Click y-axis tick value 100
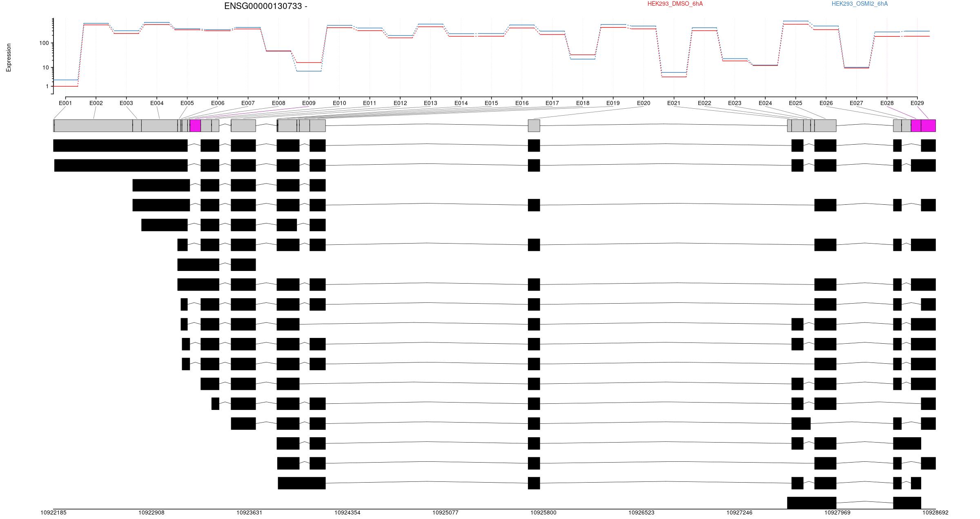Image resolution: width=980 pixels, height=519 pixels. (x=44, y=43)
